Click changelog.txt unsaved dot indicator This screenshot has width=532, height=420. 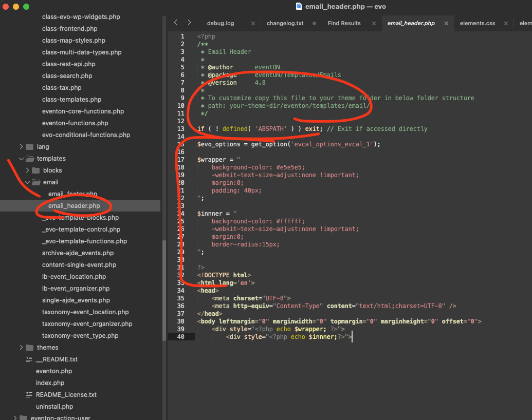[314, 24]
